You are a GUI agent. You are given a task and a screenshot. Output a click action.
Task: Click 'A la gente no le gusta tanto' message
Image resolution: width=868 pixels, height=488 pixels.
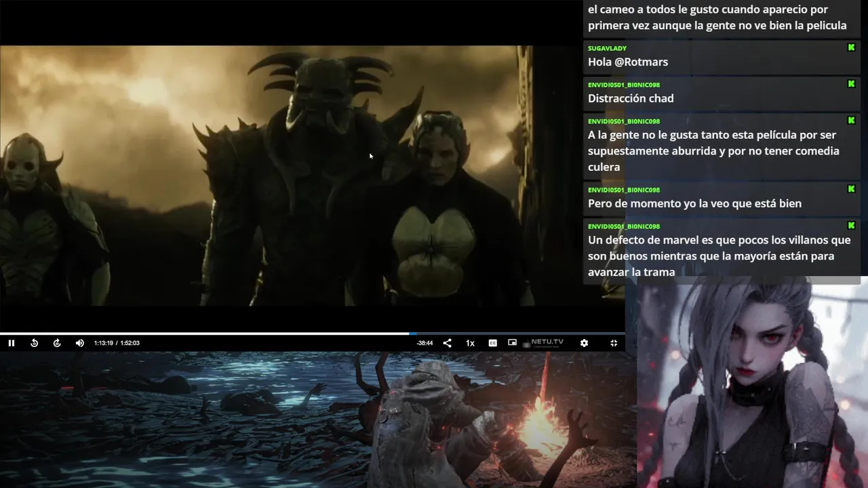tap(713, 150)
